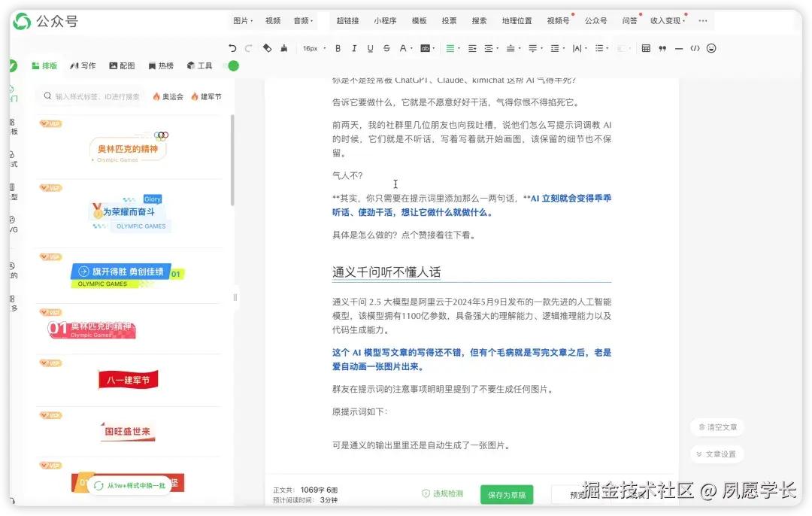Click the Undo arrow icon
The width and height of the screenshot is (812, 516).
232,47
